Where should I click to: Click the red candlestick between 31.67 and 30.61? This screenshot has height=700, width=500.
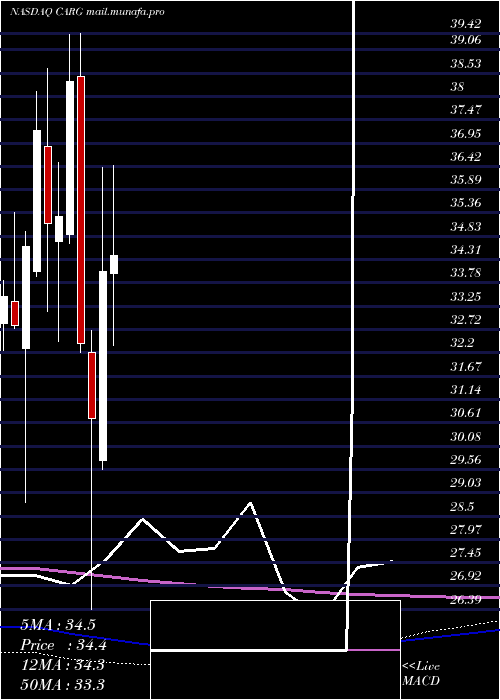coord(92,385)
